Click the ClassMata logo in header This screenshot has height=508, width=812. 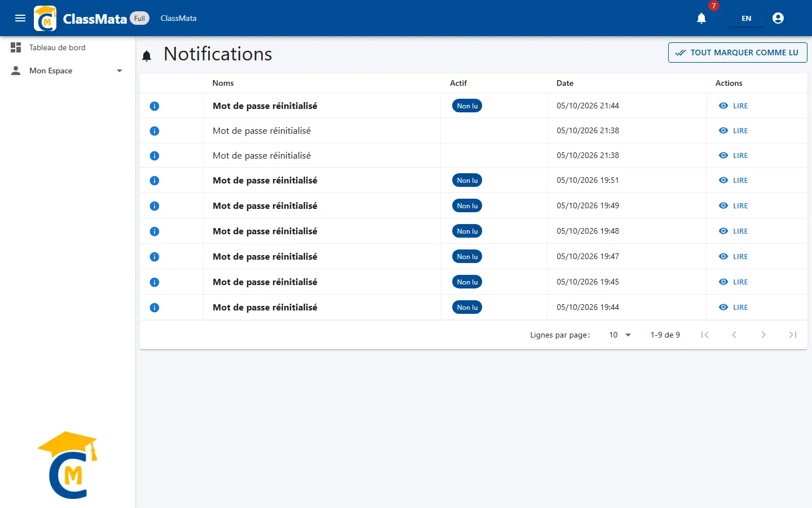[x=45, y=18]
